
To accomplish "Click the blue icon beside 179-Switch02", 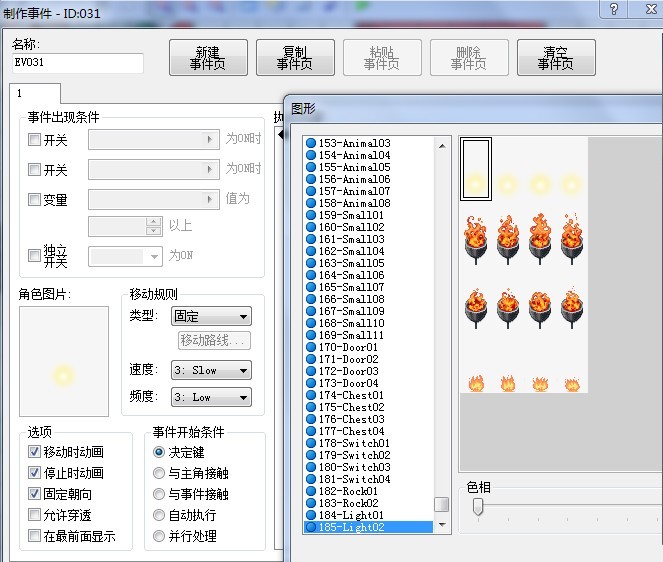I will pyautogui.click(x=311, y=455).
